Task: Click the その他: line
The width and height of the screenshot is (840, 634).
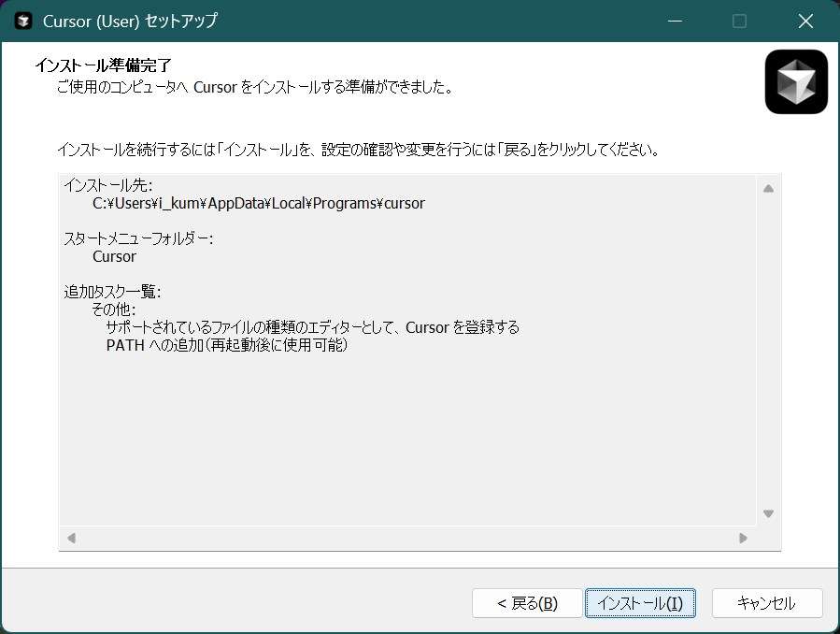Action: (114, 310)
